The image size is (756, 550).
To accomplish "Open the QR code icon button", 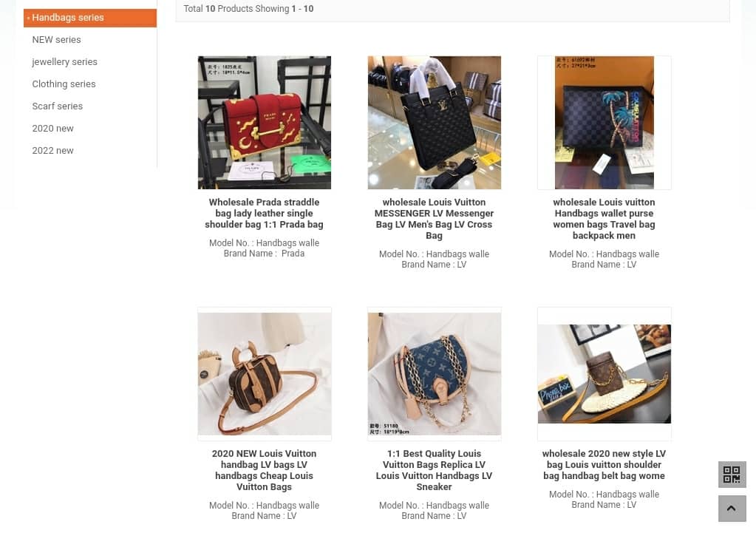I will tap(732, 475).
